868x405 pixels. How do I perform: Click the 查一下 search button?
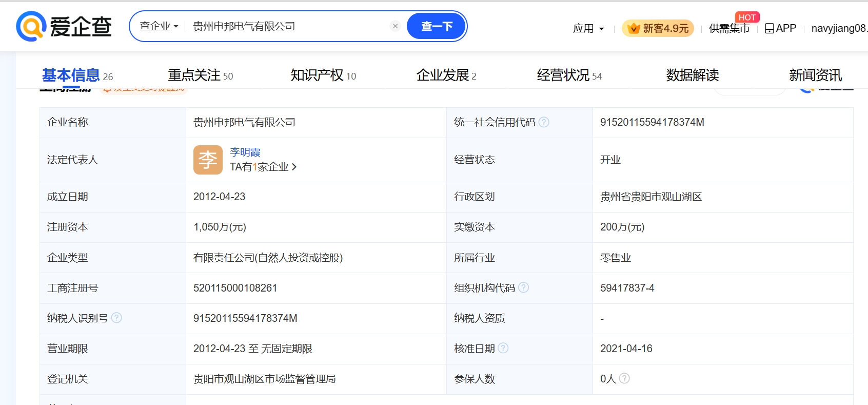(437, 26)
